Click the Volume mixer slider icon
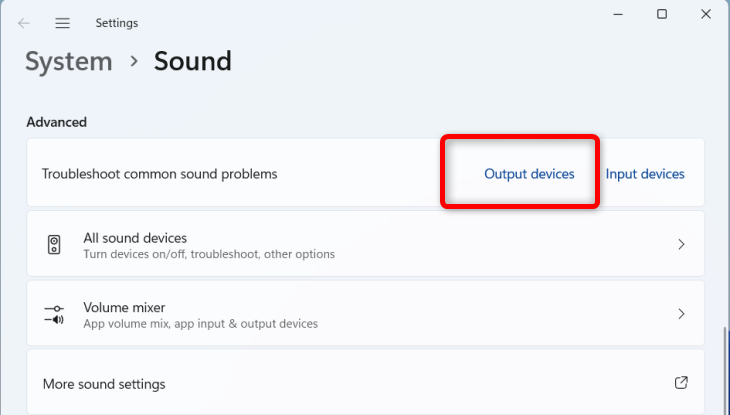This screenshot has height=415, width=730. click(x=54, y=314)
